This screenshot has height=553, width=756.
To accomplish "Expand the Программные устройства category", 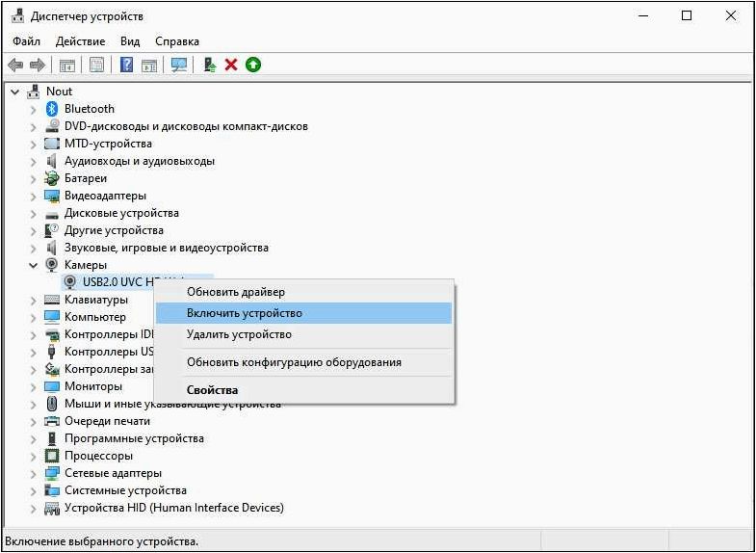I will tap(34, 438).
